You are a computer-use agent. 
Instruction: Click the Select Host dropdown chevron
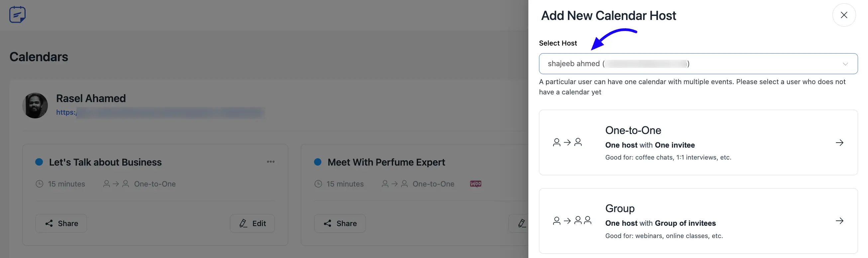click(x=845, y=64)
